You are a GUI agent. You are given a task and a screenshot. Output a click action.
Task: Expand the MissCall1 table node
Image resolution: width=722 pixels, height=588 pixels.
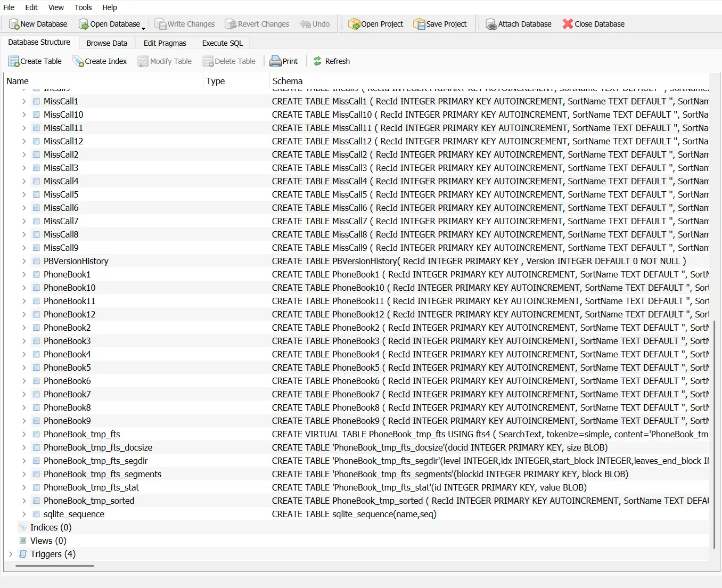[24, 101]
